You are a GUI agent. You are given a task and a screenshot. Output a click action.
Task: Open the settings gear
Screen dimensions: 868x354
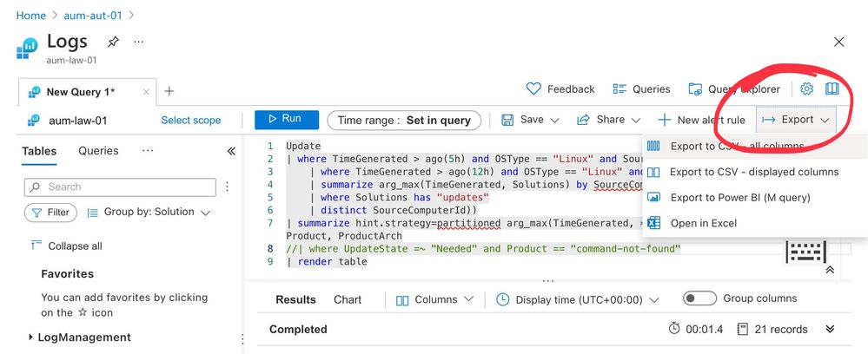pyautogui.click(x=807, y=89)
